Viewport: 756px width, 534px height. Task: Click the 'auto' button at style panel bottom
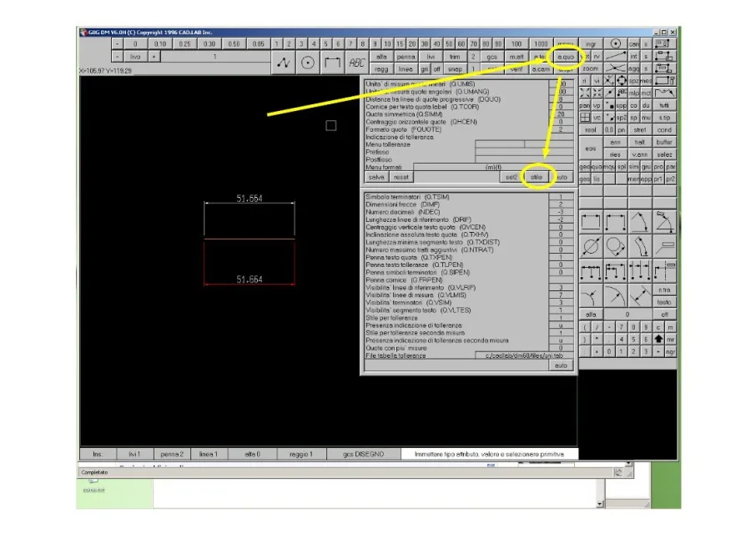tap(562, 365)
